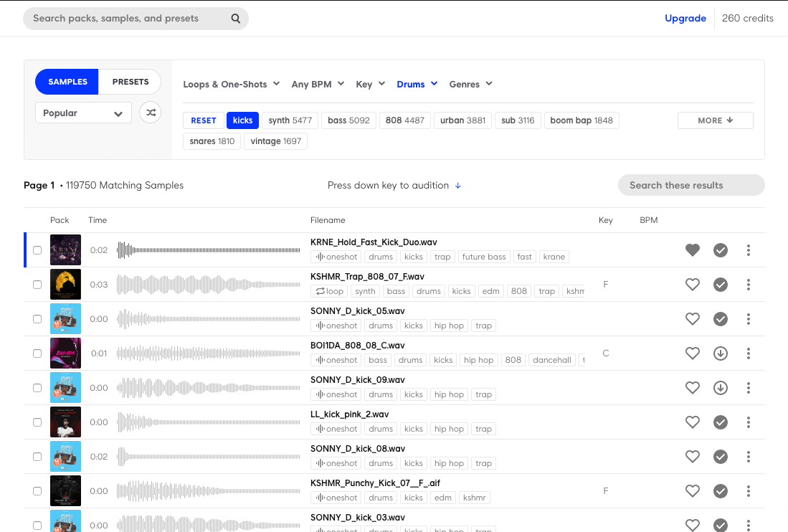Check the box for KSHMR_Punchy_Kick_07__F_.aif

point(37,491)
